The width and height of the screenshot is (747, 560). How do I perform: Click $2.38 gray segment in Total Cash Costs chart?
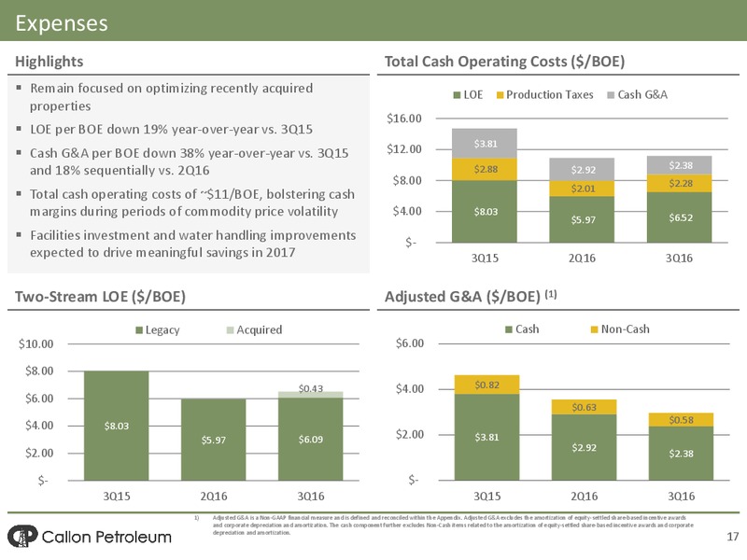coord(679,165)
